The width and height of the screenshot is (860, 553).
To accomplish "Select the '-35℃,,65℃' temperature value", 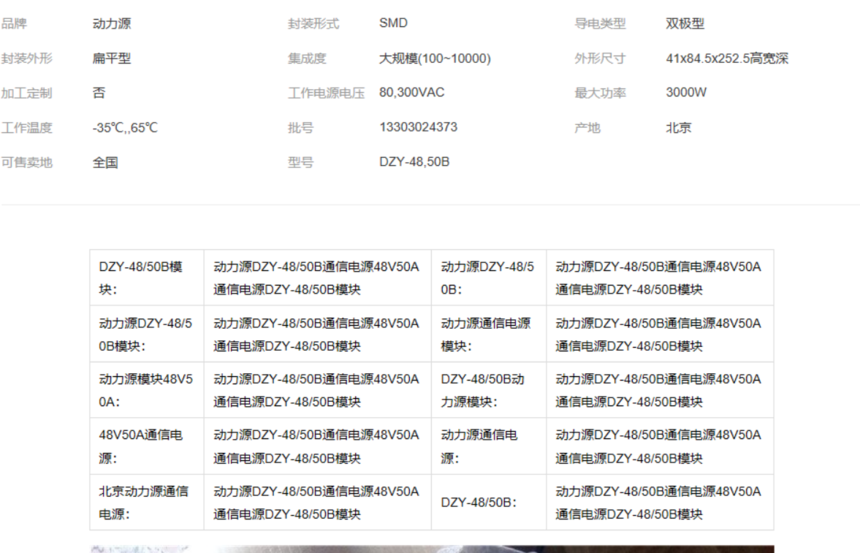I will [x=125, y=128].
